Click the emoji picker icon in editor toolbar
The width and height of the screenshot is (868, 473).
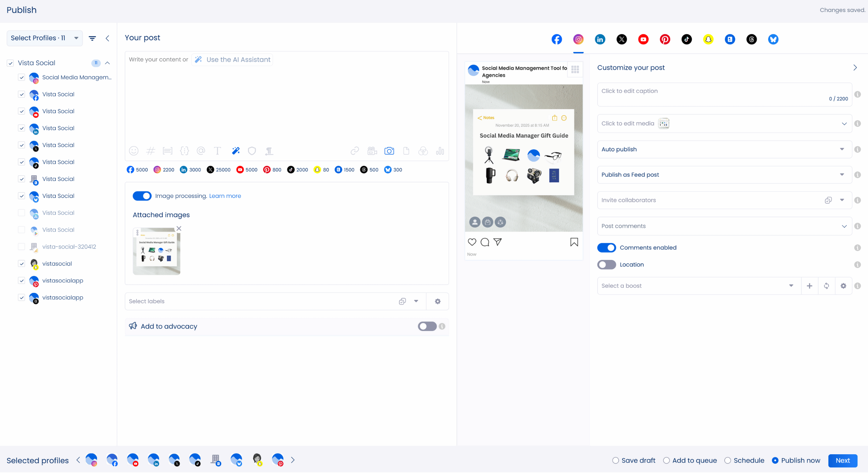click(x=133, y=151)
